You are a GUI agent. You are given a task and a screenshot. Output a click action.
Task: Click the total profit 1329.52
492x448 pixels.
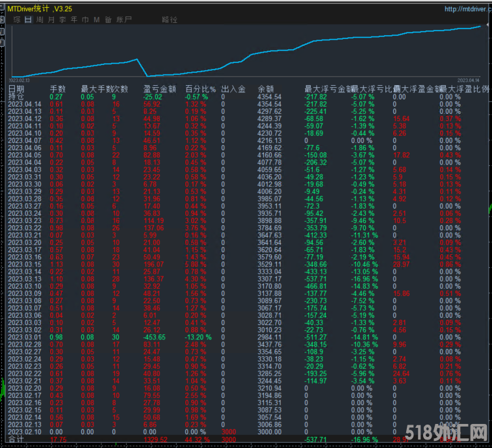(155, 440)
